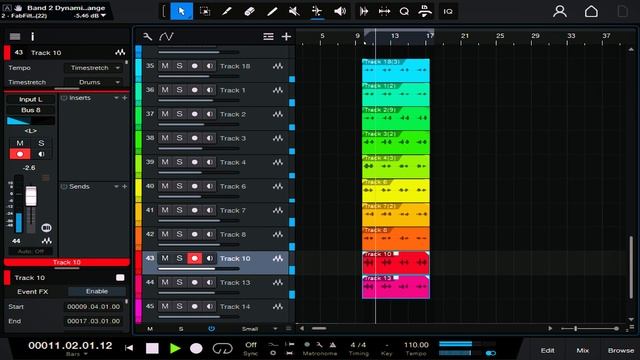640x360 pixels.
Task: Toggle the Metronome click icon
Action: coord(333,344)
